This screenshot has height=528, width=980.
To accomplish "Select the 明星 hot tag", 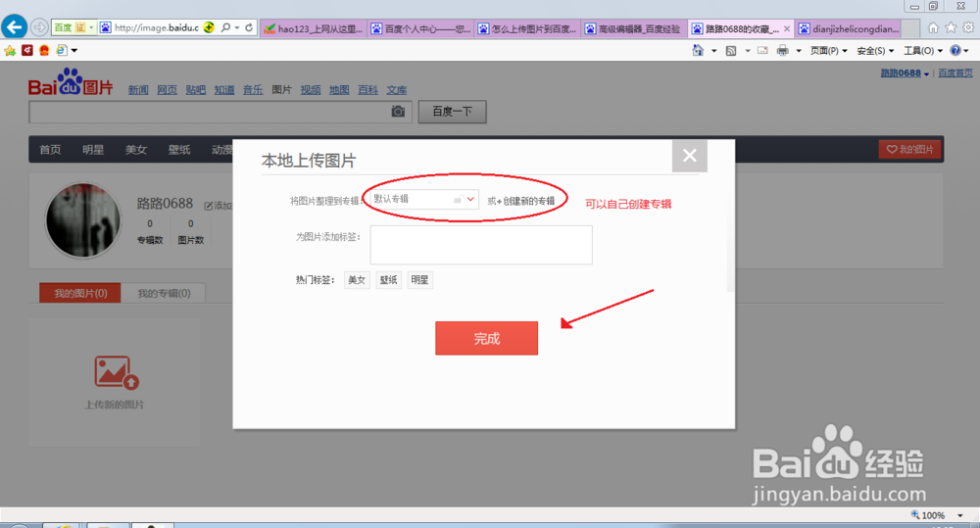I will click(x=420, y=280).
